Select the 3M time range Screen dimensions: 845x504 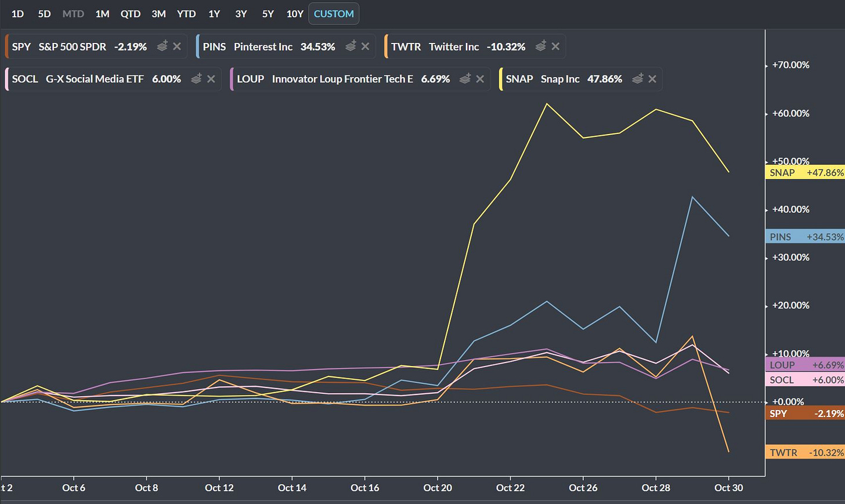pos(158,14)
